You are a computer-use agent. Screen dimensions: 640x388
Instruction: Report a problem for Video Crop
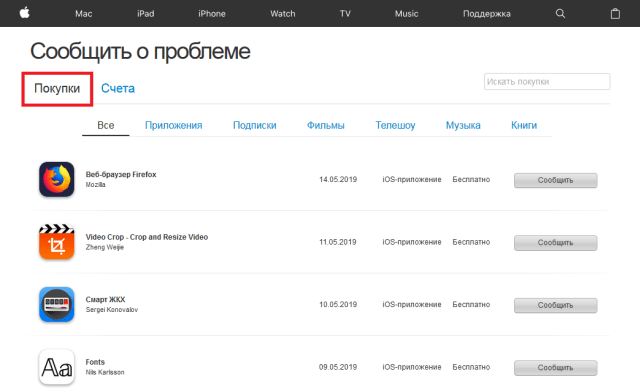[556, 243]
